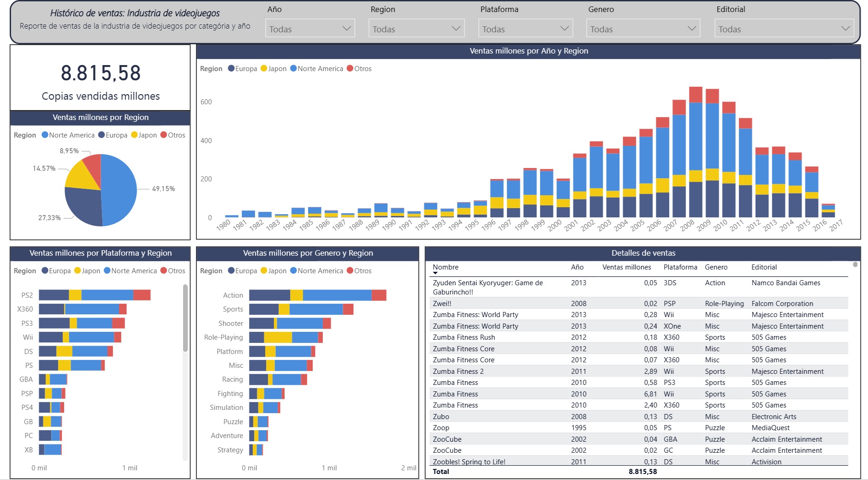Sort table by Ventas millones column header
Image resolution: width=868 pixels, height=480 pixels.
[626, 267]
